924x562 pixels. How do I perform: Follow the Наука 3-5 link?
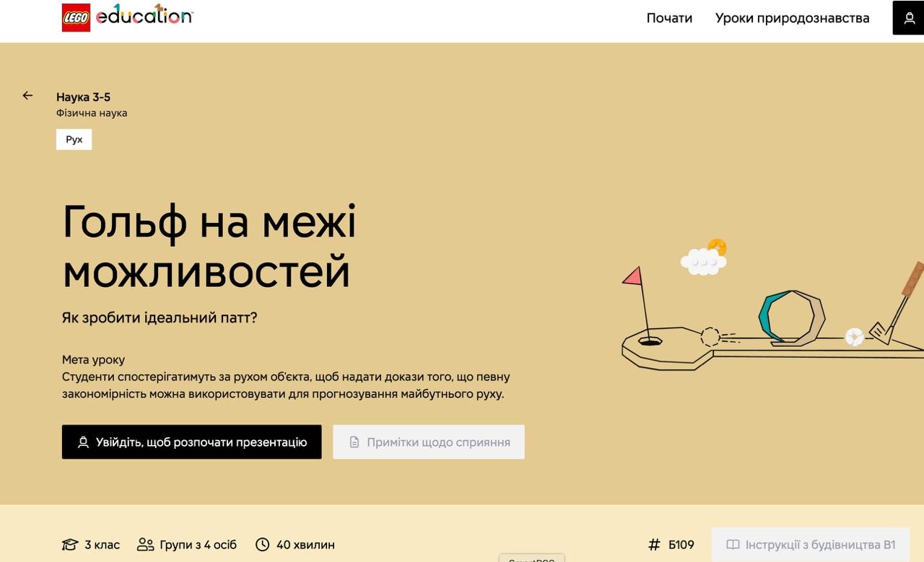84,97
